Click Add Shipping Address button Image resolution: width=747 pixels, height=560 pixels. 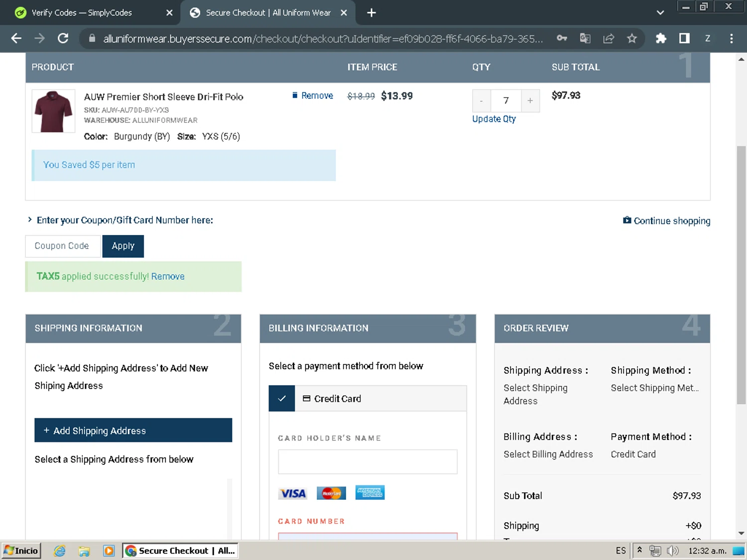(x=133, y=430)
